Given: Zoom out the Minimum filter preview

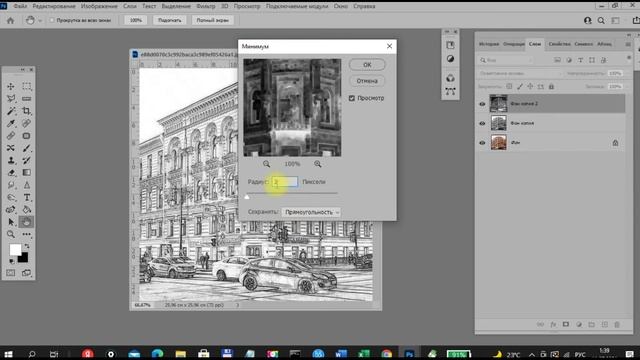Looking at the screenshot, I should click(x=267, y=164).
